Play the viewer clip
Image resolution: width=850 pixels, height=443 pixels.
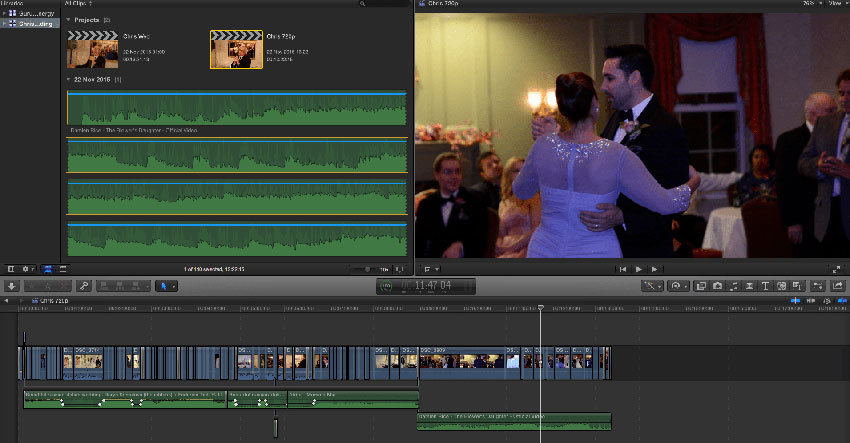639,269
